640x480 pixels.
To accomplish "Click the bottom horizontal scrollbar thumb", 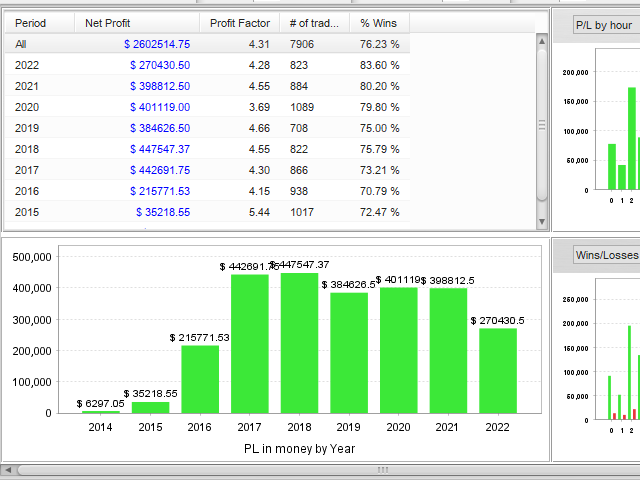I will click(x=380, y=469).
